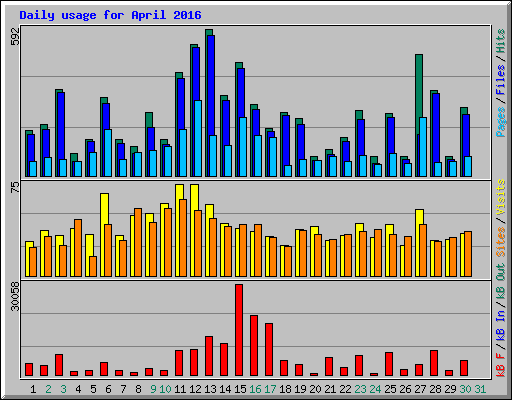Click day 24 on the x-axis

coord(375,389)
